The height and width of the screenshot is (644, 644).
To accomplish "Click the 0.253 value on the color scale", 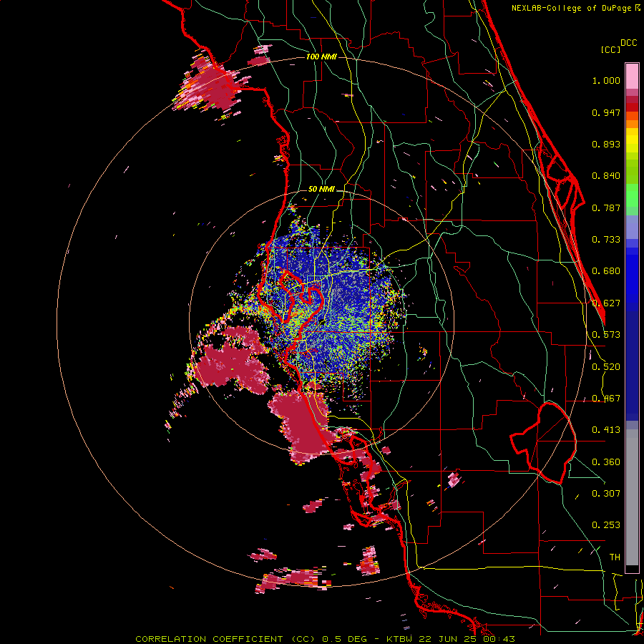I will tap(606, 525).
